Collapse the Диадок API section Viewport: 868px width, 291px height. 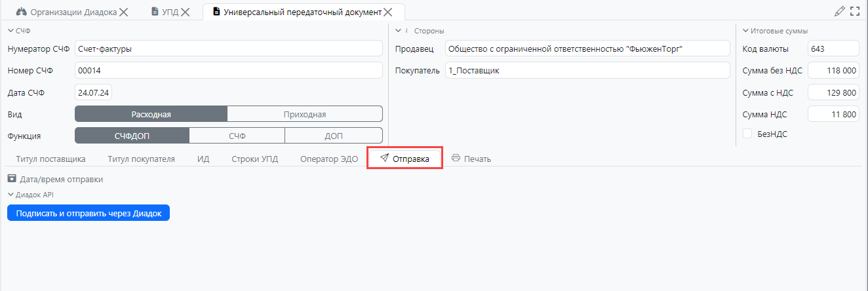(10, 195)
